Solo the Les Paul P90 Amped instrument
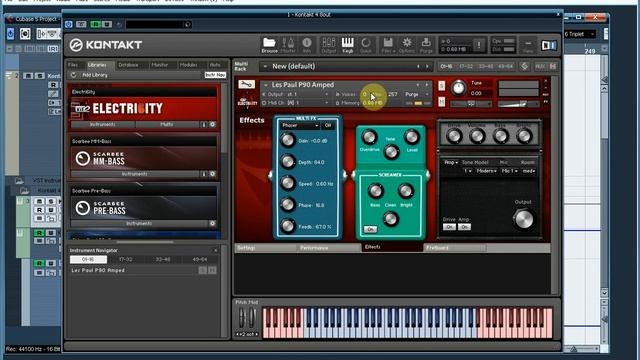This screenshot has width=640, height=360. [441, 86]
